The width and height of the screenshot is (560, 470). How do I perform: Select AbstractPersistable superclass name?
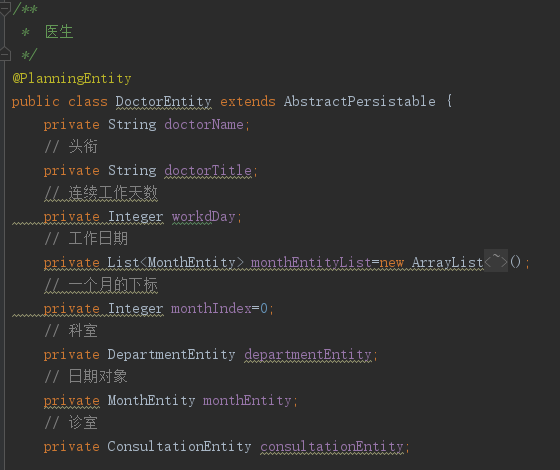pyautogui.click(x=360, y=101)
